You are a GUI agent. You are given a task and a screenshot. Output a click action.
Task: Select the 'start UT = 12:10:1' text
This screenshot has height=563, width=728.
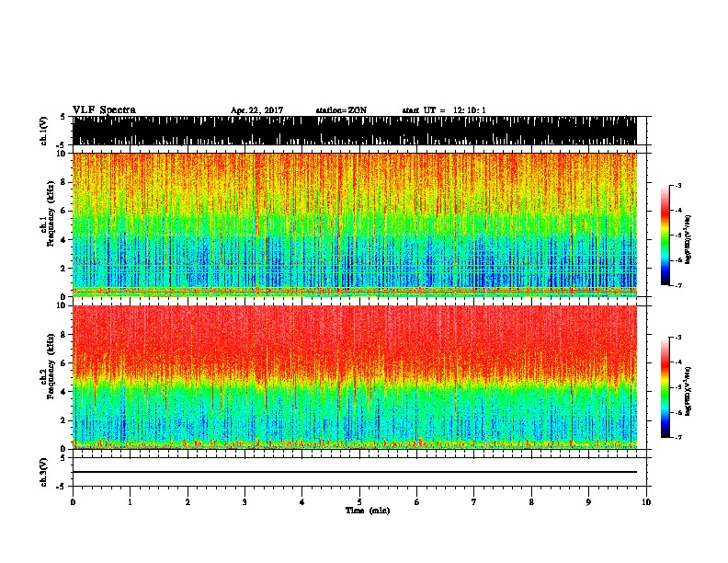444,110
